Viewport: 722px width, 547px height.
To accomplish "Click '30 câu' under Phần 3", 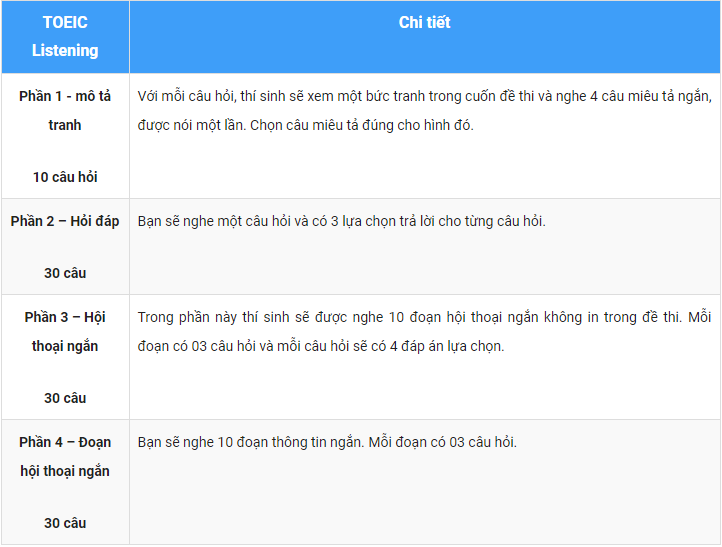I will [x=65, y=398].
